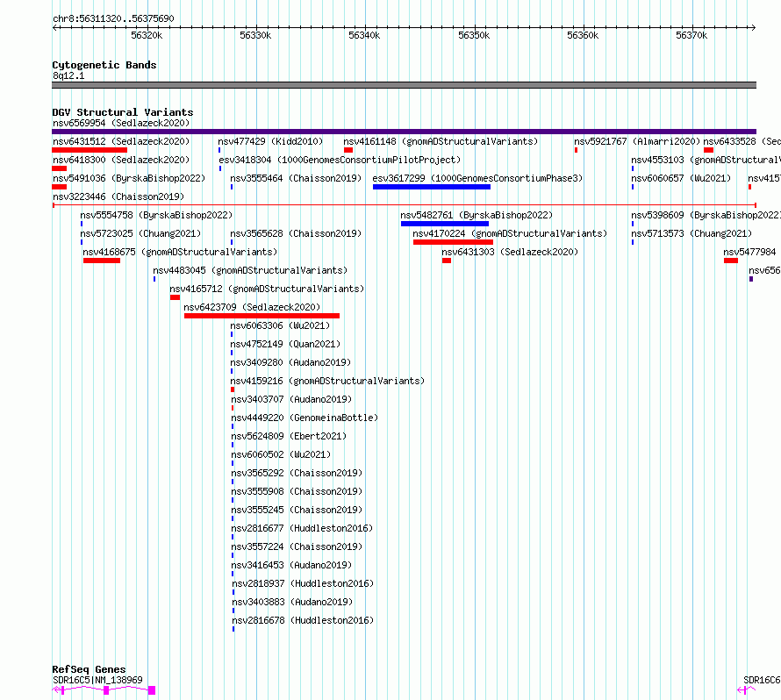Open nsv5554758 (ByrskaBishop2022) label
Viewport: 781px width, 700px height.
156,215
